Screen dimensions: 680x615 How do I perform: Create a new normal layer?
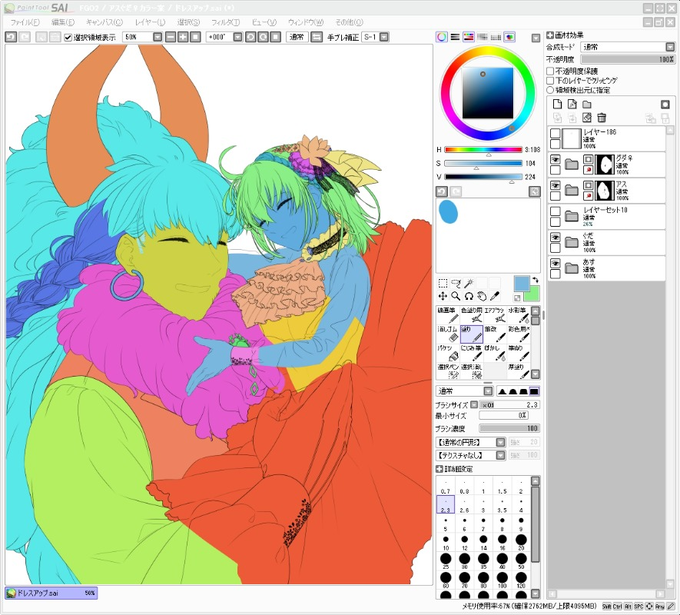point(558,104)
